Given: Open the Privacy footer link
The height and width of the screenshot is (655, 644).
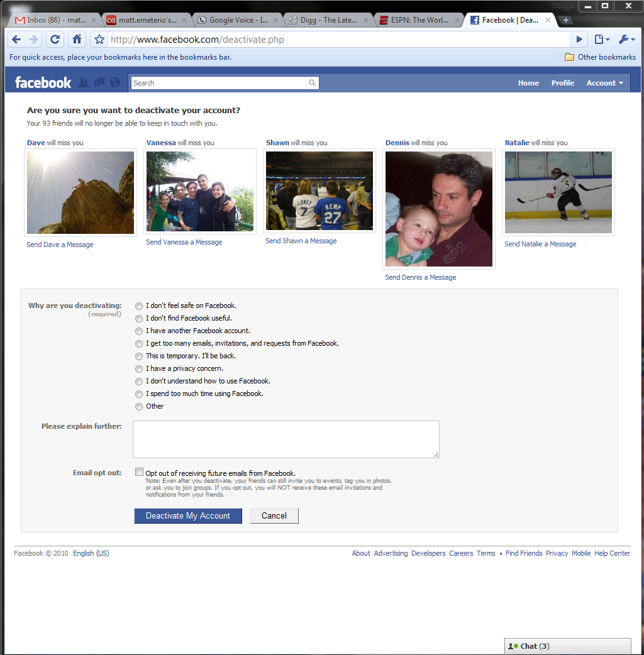Looking at the screenshot, I should pyautogui.click(x=557, y=553).
